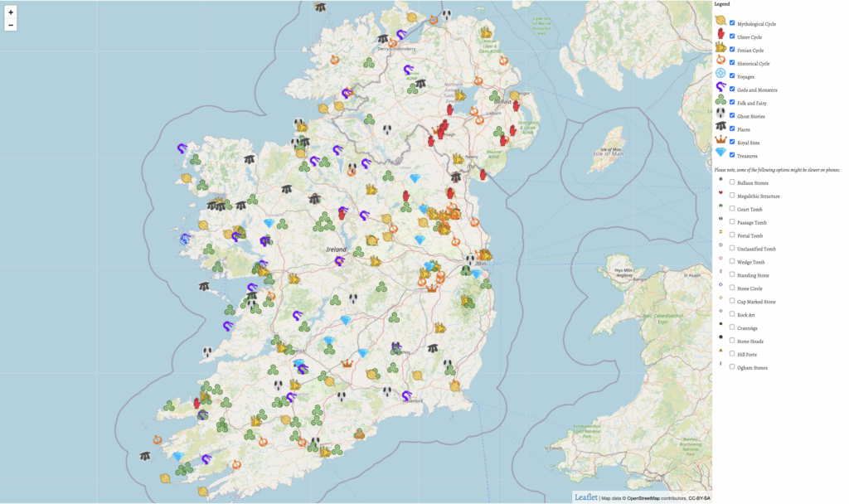This screenshot has width=849, height=504.
Task: Toggle the Royal Sites checkbox
Action: (732, 142)
